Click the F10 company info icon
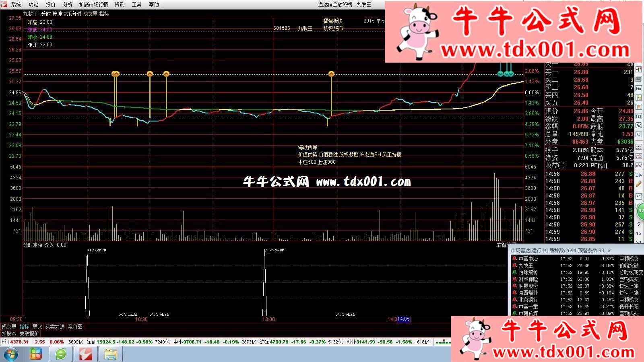The image size is (644, 362). click(639, 88)
